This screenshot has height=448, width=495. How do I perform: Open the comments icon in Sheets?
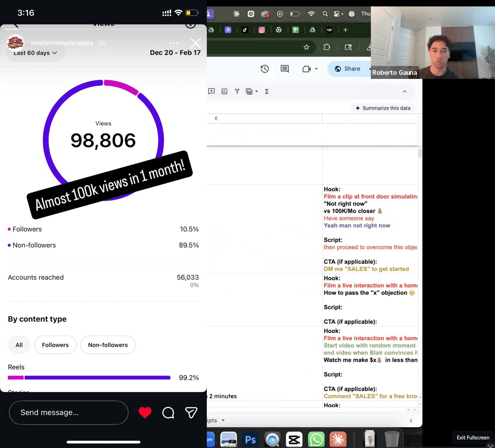click(285, 69)
